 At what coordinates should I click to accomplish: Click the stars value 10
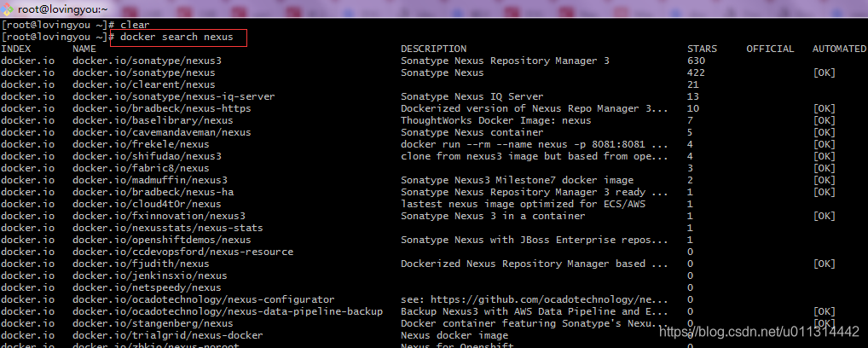(x=693, y=108)
